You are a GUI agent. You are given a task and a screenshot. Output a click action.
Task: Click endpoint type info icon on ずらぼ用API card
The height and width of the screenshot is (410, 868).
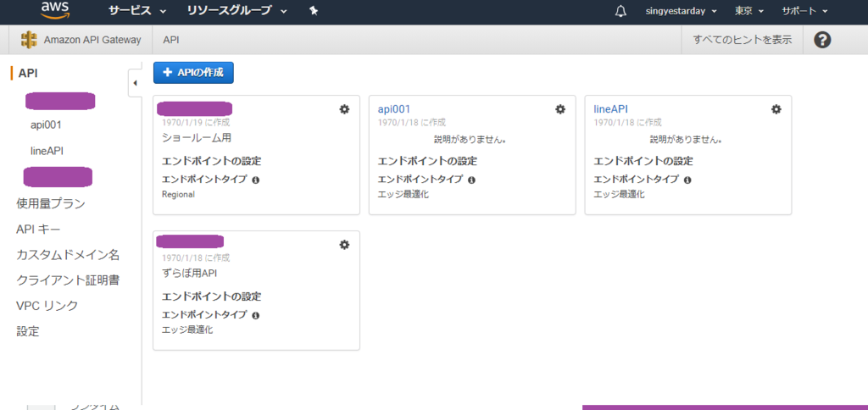(255, 315)
